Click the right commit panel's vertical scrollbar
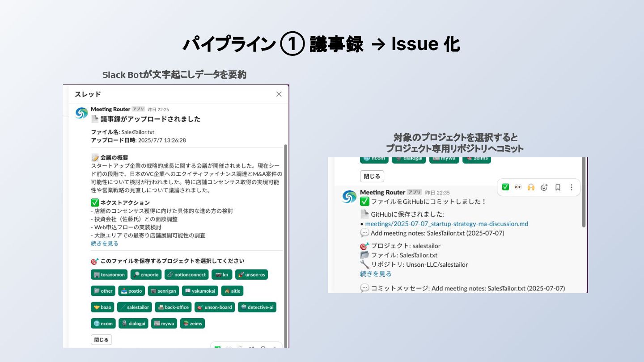 (583, 192)
